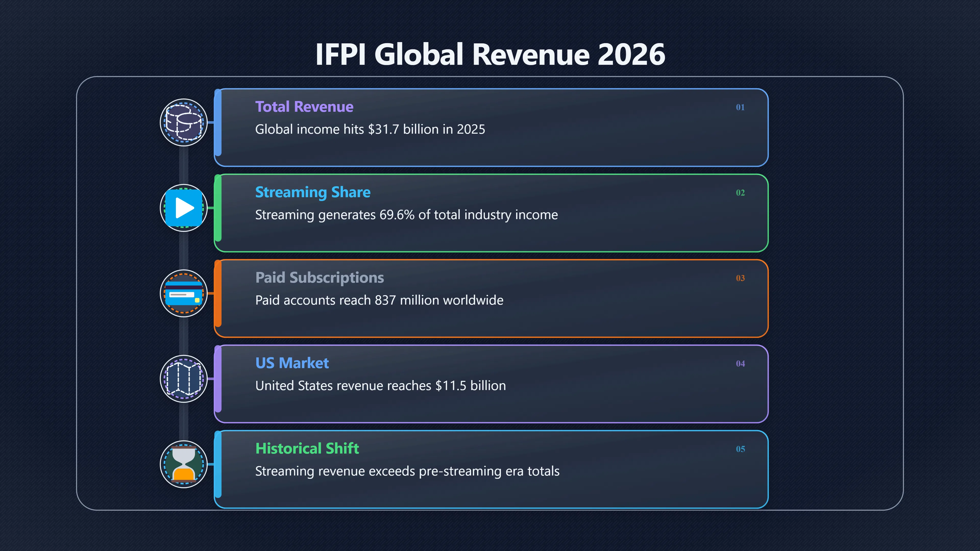This screenshot has height=551, width=980.
Task: Select the Paid Subscriptions heading
Action: tap(320, 278)
